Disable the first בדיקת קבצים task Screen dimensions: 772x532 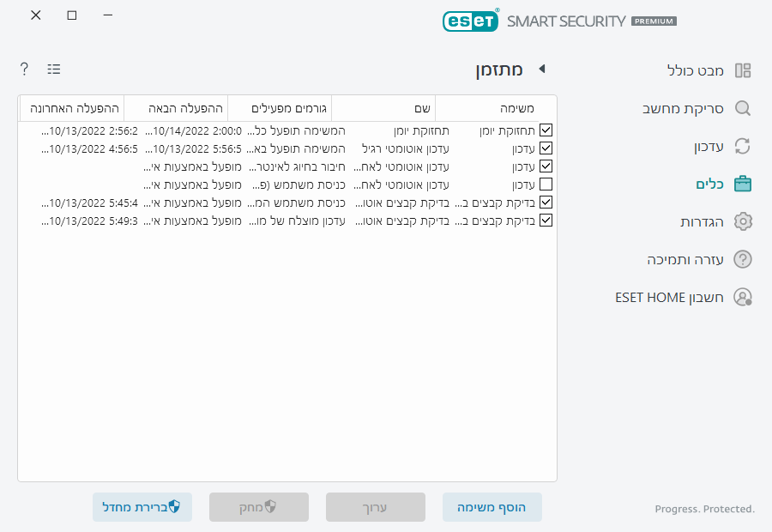pyautogui.click(x=546, y=202)
